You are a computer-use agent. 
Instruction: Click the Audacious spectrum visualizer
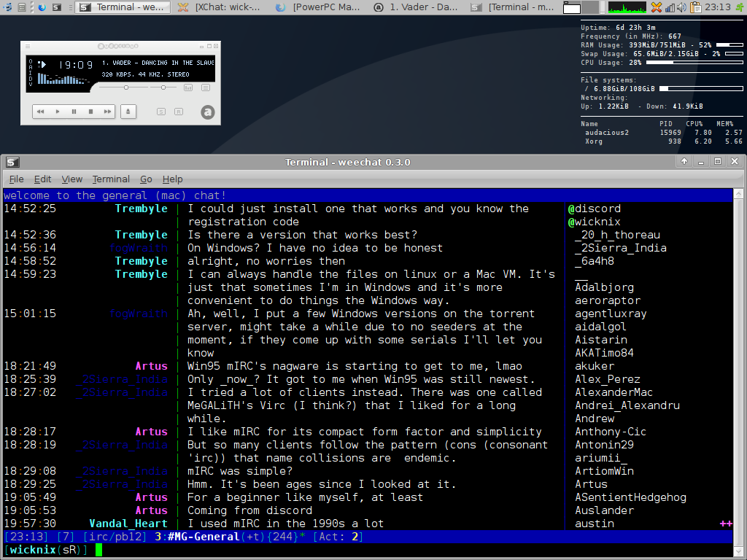point(63,79)
